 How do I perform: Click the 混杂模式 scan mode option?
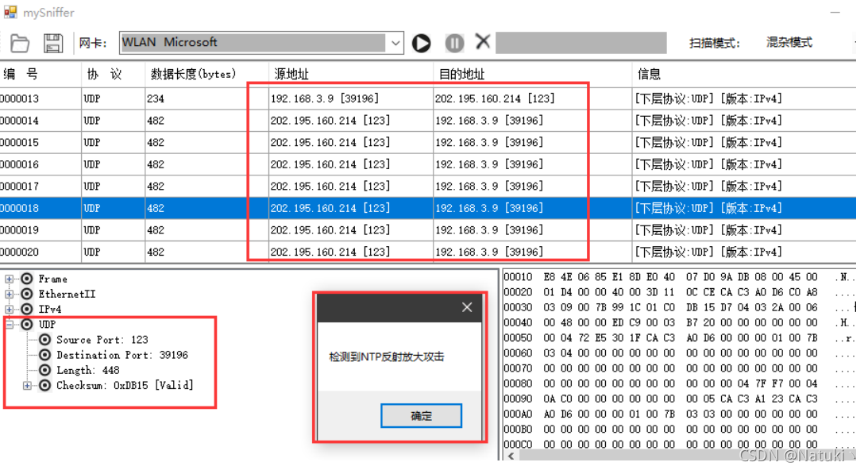point(789,43)
